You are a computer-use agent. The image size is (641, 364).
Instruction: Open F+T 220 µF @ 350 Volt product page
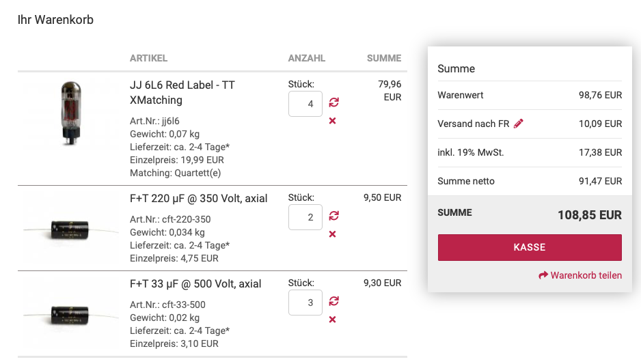point(198,198)
